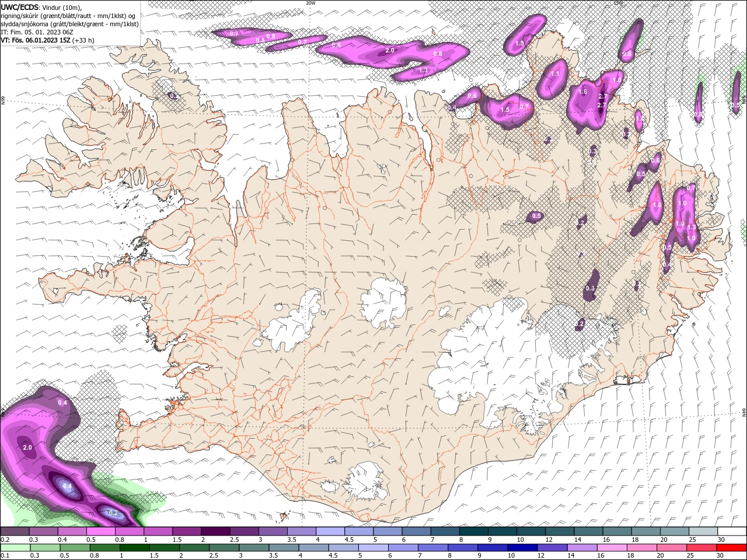Select the darkest purple 2–2.5 swatch, upper scale

point(215,531)
